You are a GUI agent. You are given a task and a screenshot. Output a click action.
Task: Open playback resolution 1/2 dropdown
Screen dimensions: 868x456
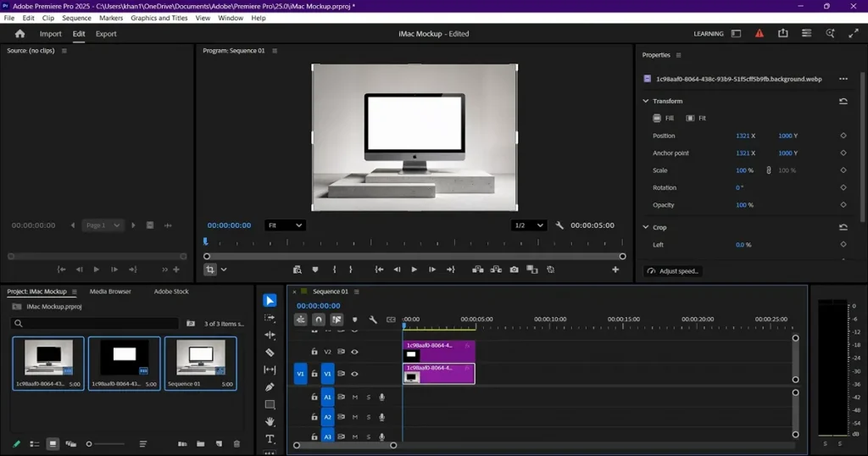coord(528,225)
